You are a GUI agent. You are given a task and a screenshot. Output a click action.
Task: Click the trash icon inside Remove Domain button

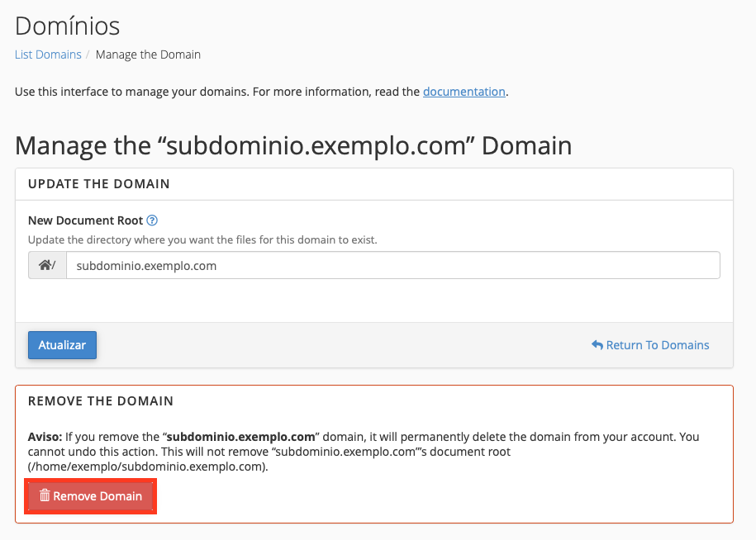pyautogui.click(x=45, y=495)
